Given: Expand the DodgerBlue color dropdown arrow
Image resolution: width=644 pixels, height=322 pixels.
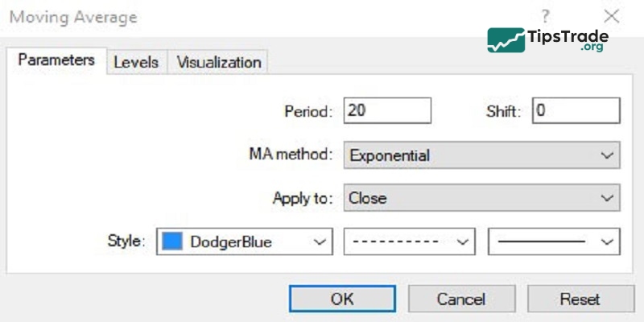Looking at the screenshot, I should (x=319, y=242).
